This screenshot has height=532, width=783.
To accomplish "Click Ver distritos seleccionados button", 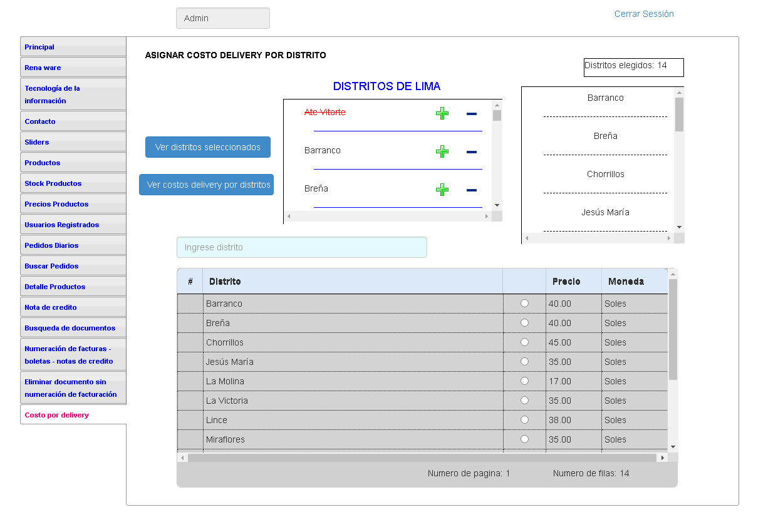I will point(208,147).
